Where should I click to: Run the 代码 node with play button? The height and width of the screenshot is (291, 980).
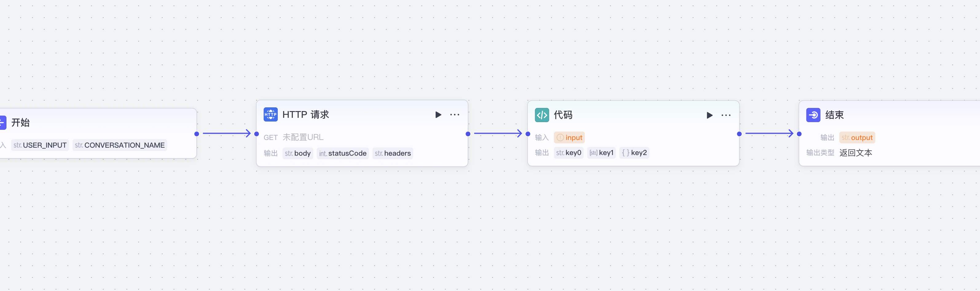pyautogui.click(x=709, y=115)
